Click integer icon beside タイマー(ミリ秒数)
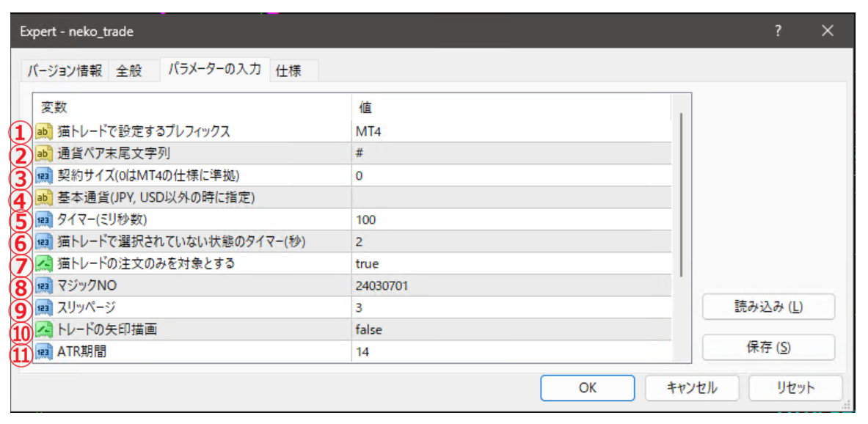This screenshot has width=868, height=424. 43,220
